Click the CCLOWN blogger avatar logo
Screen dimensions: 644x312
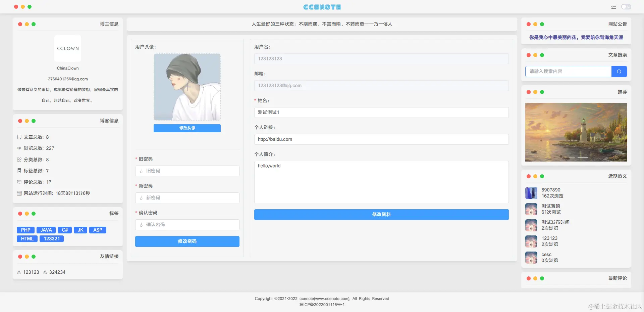[68, 48]
